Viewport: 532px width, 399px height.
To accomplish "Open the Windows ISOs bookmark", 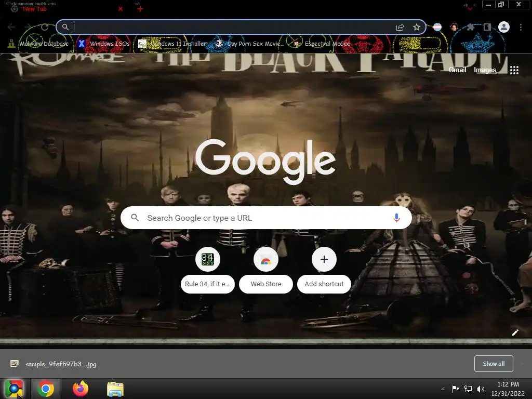I will pos(104,44).
